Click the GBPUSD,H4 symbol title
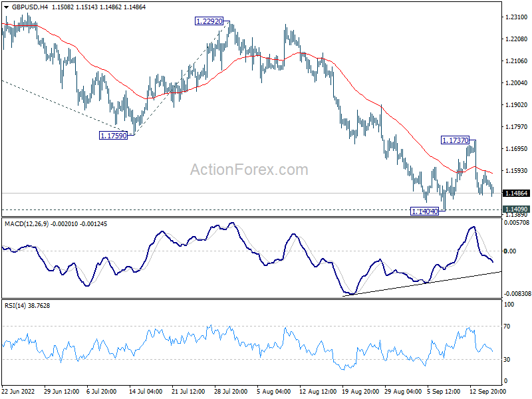Screen dimensions: 532x399 pos(30,7)
